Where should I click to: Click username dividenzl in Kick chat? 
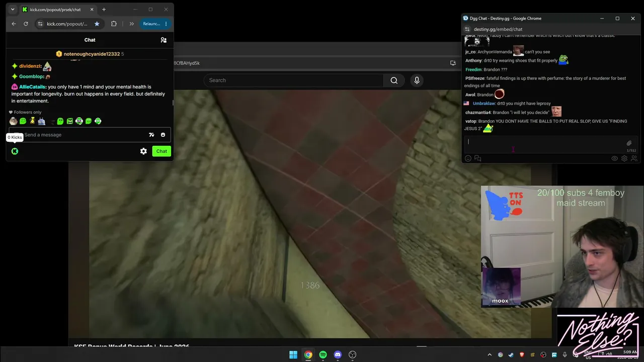[30, 66]
